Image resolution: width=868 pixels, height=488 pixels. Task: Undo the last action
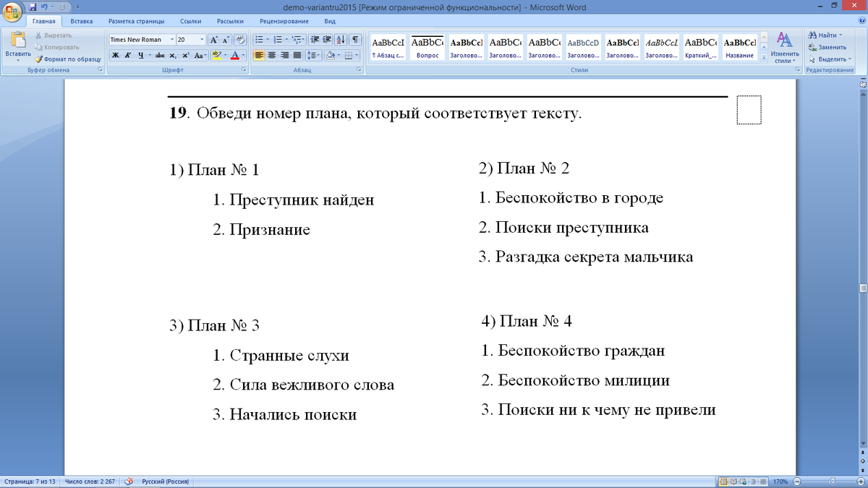click(45, 7)
